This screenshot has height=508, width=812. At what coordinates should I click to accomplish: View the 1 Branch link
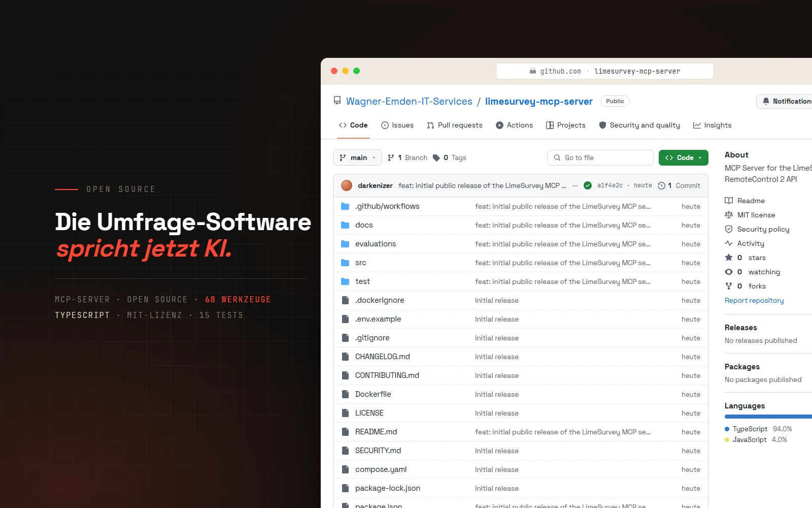pos(407,157)
